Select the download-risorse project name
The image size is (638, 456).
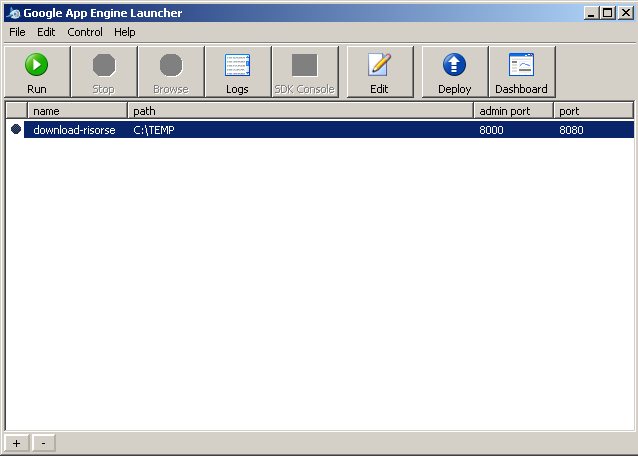pos(74,130)
